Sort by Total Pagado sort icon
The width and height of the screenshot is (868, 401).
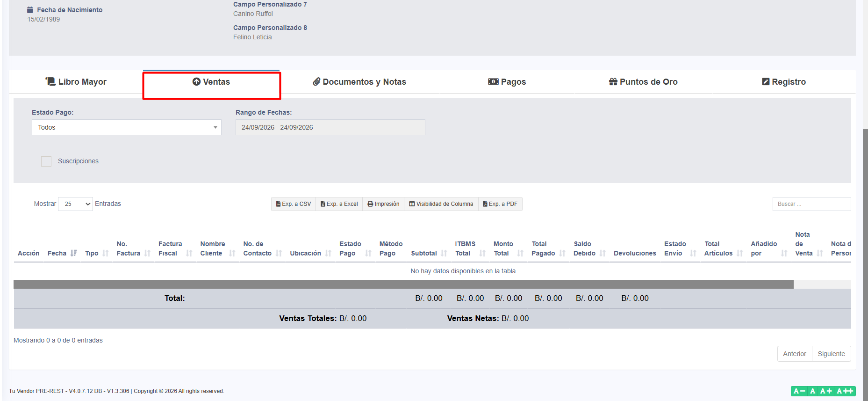click(x=563, y=253)
